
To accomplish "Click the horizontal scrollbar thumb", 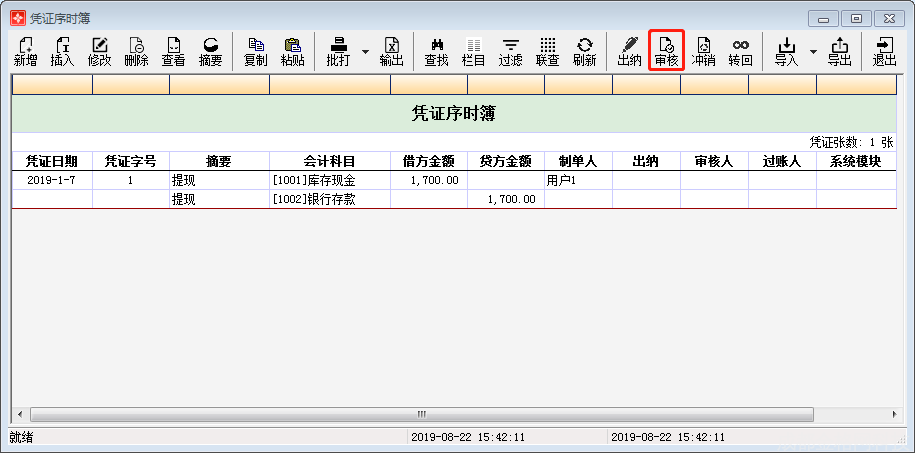I will (422, 414).
